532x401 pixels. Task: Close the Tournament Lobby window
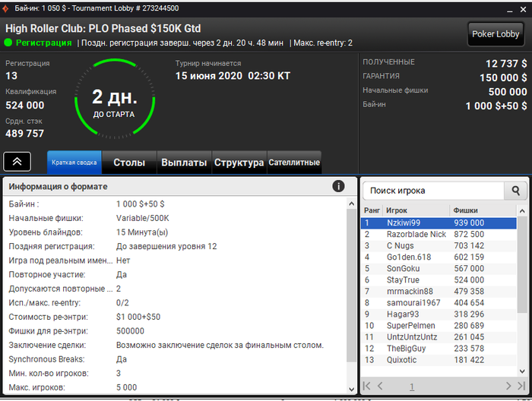coord(523,10)
